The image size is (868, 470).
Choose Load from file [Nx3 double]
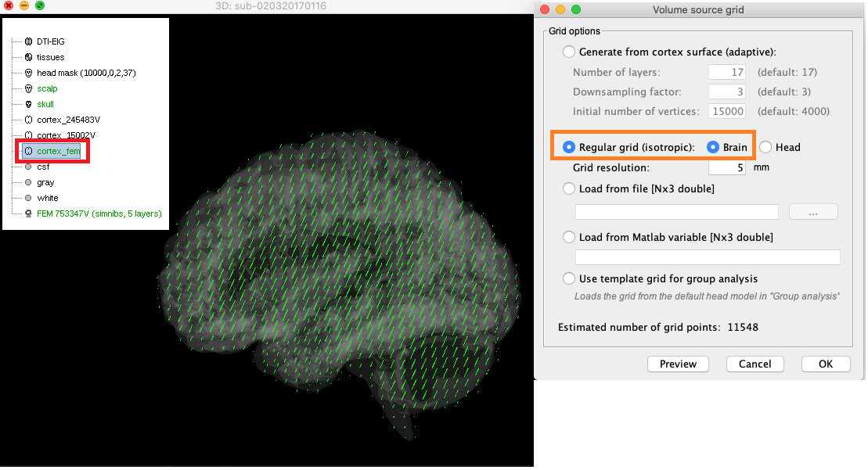568,188
